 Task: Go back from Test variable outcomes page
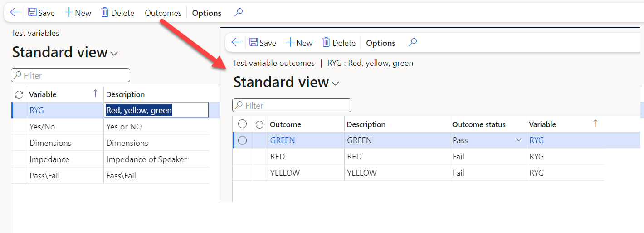coord(236,43)
